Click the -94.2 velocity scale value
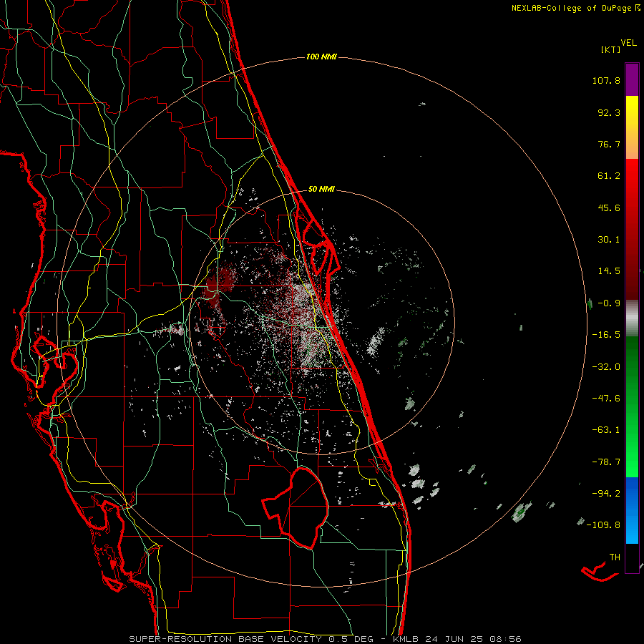The image size is (644, 644). tap(606, 493)
